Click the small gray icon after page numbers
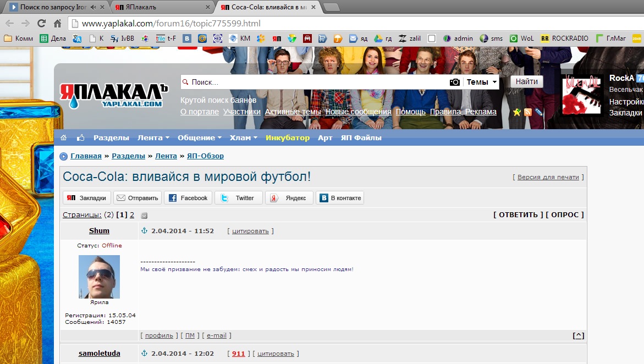Viewport: 644px width, 364px height. tap(144, 216)
